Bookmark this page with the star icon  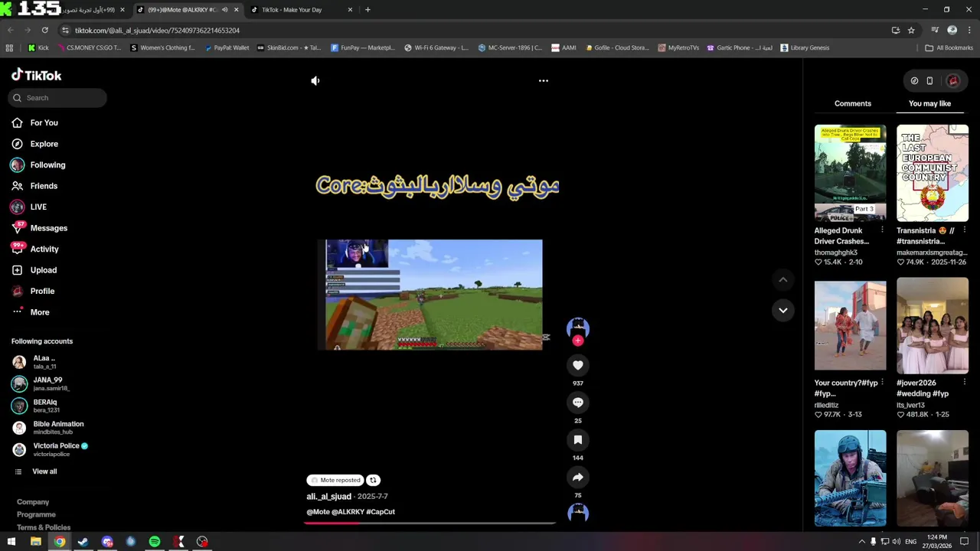coord(911,30)
